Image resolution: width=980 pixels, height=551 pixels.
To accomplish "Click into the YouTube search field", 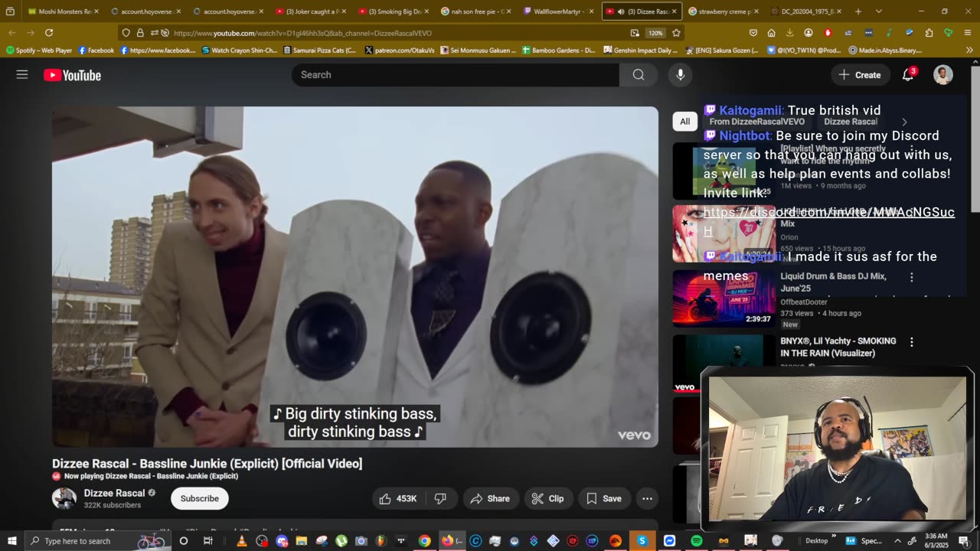I will (x=455, y=75).
